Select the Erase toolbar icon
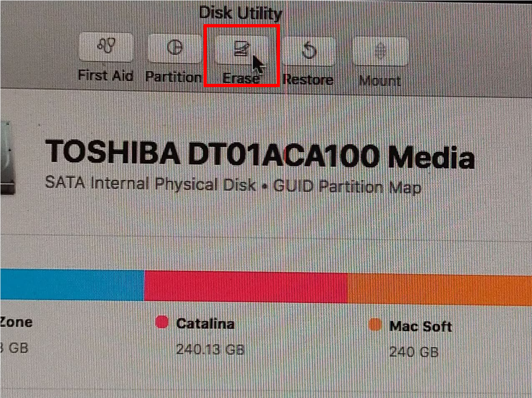The width and height of the screenshot is (532, 398). click(241, 48)
